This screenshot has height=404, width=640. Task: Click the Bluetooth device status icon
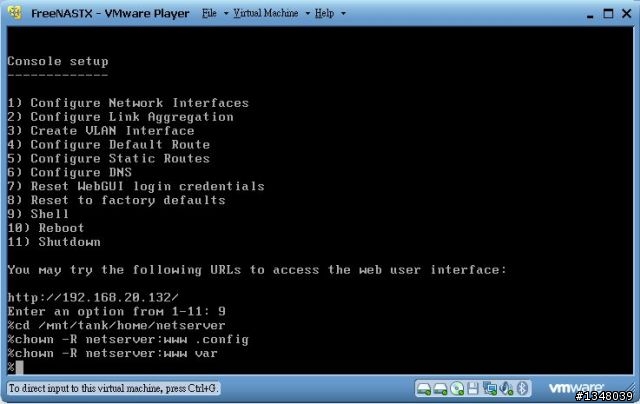click(522, 388)
